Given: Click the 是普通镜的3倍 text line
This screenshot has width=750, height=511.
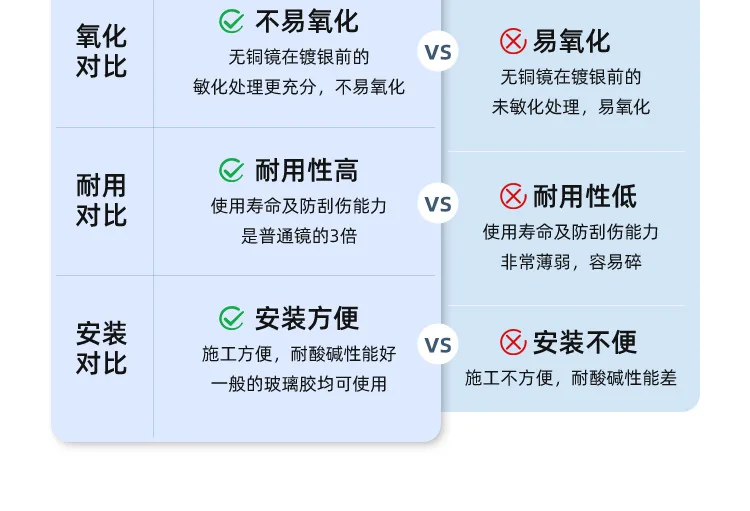Looking at the screenshot, I should click(299, 236).
